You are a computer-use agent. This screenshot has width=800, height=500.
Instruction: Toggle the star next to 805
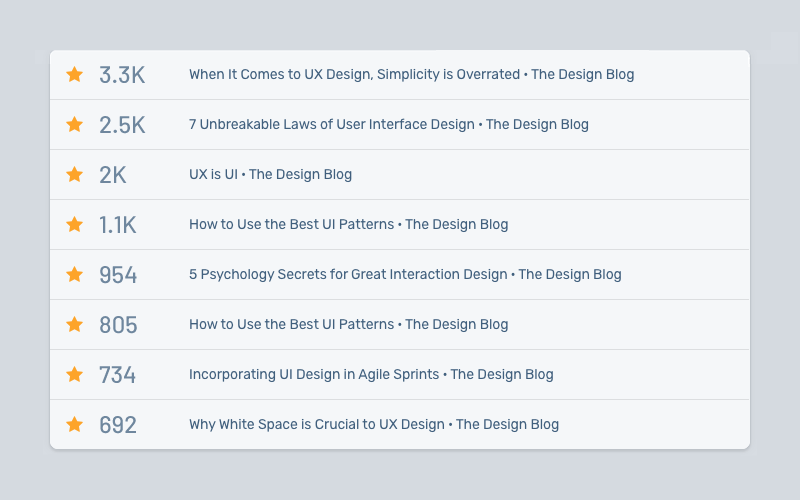(x=74, y=324)
